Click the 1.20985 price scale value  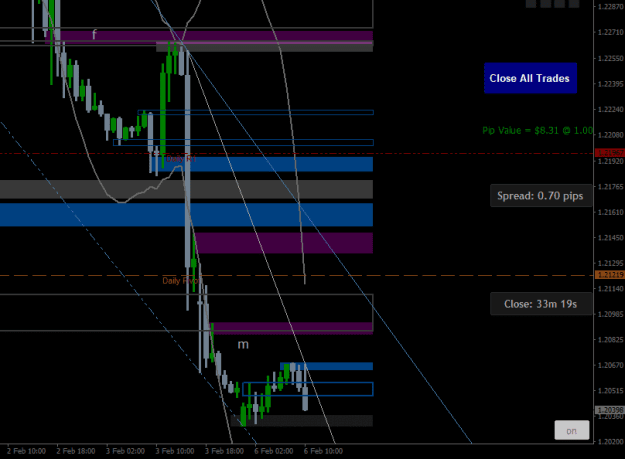(611, 314)
